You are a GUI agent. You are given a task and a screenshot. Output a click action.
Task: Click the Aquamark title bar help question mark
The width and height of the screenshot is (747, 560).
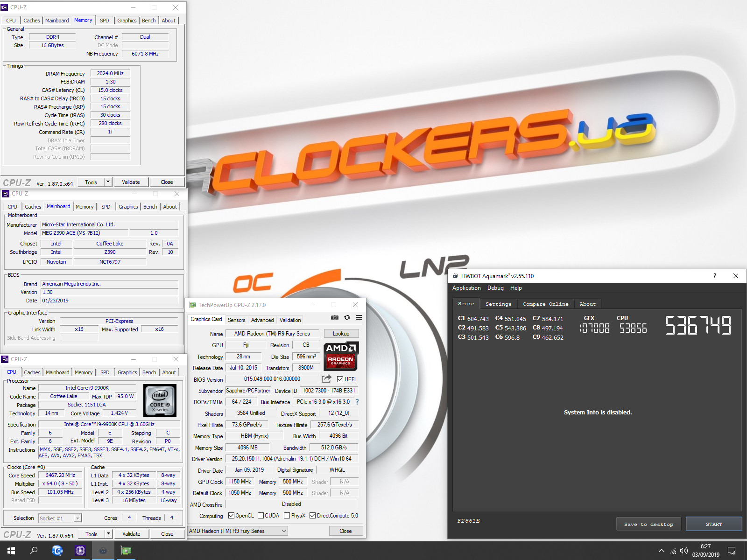[714, 276]
